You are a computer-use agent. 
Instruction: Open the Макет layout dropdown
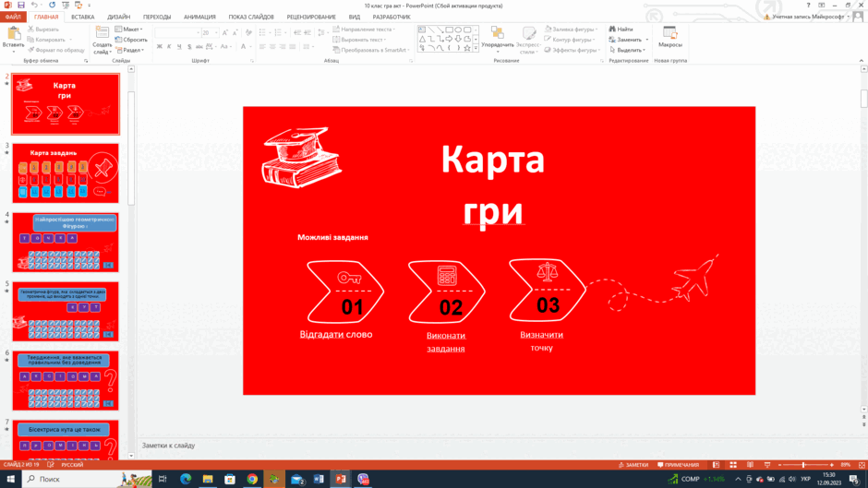(129, 29)
